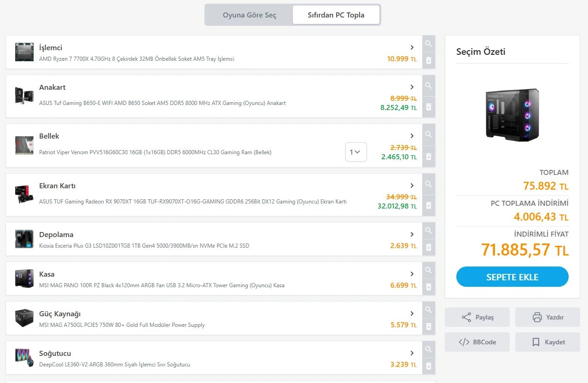Click the large case image in Seçim Özeti
The height and width of the screenshot is (383, 588).
pyautogui.click(x=512, y=115)
